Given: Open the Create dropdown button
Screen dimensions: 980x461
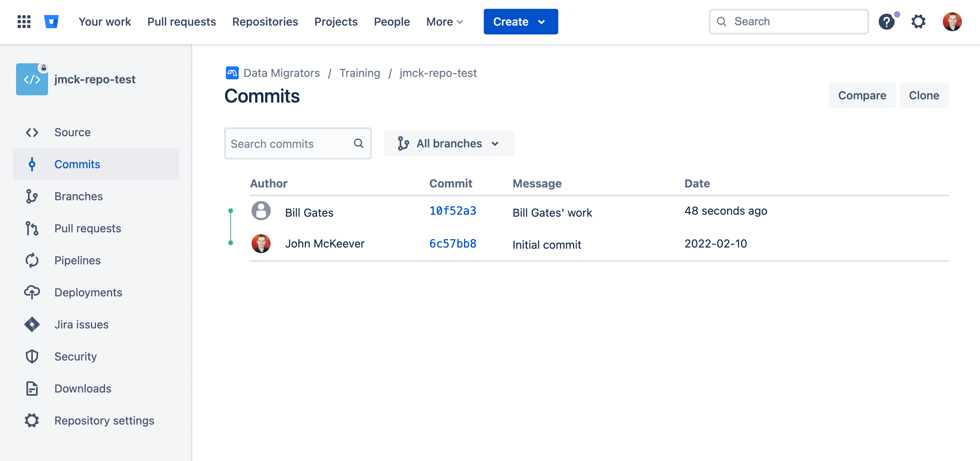Looking at the screenshot, I should (x=521, y=22).
